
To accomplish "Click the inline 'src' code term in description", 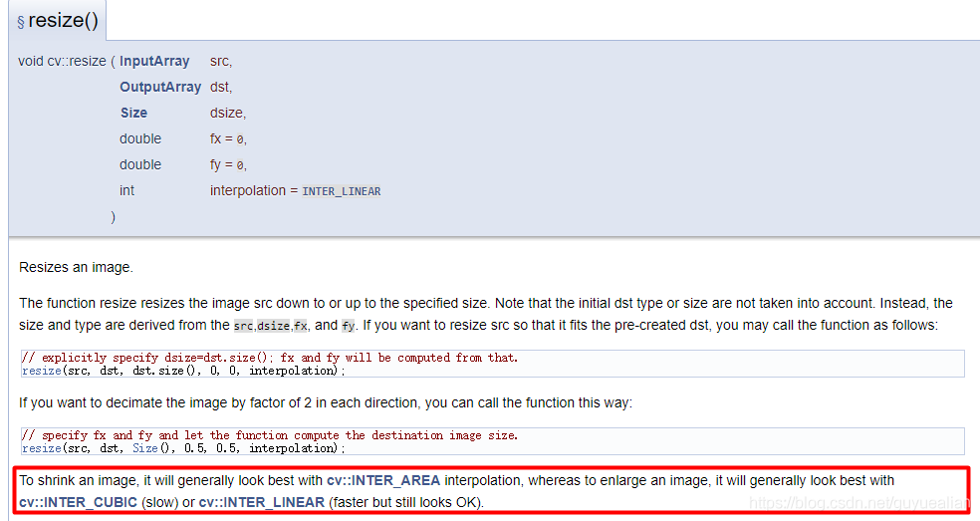I will pos(244,326).
